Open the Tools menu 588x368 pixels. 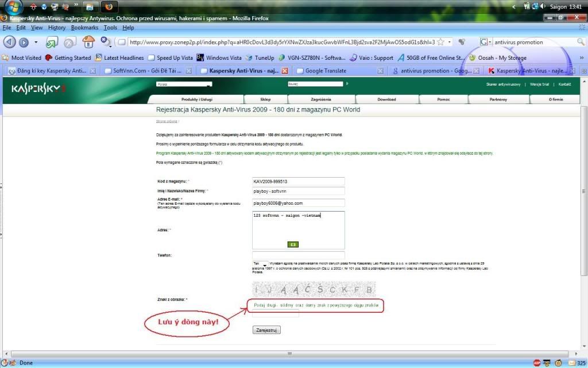point(110,28)
